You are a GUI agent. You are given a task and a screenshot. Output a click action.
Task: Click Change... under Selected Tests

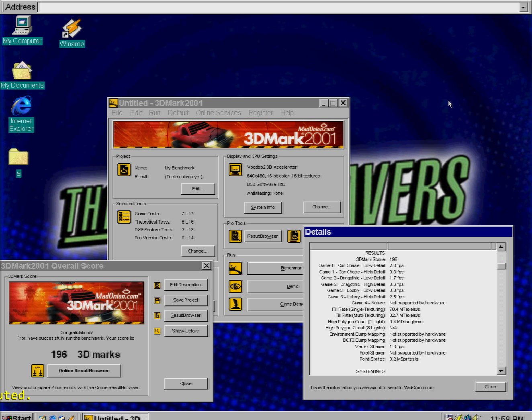coord(198,251)
